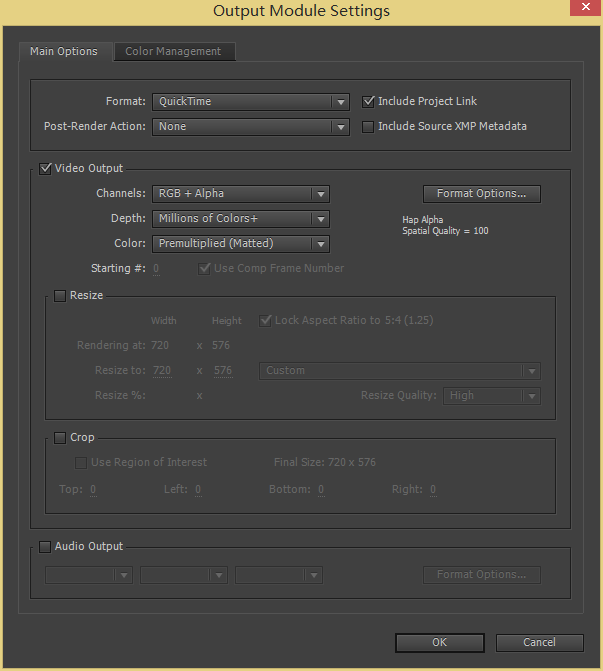Toggle Lock Aspect Ratio to 5:4 checkbox

265,321
